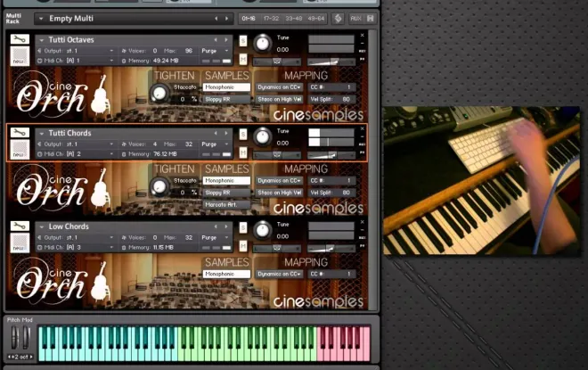Open the wrench editor for Low Chords
588x370 pixels.
tap(20, 226)
